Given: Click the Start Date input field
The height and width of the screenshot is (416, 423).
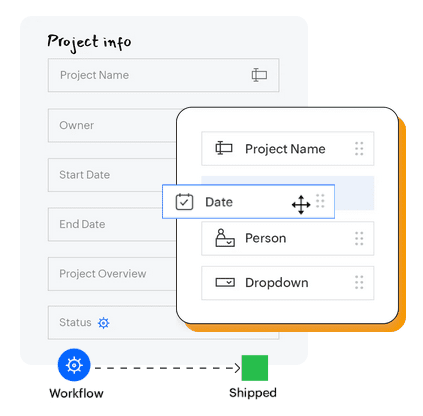Looking at the screenshot, I should (x=112, y=175).
